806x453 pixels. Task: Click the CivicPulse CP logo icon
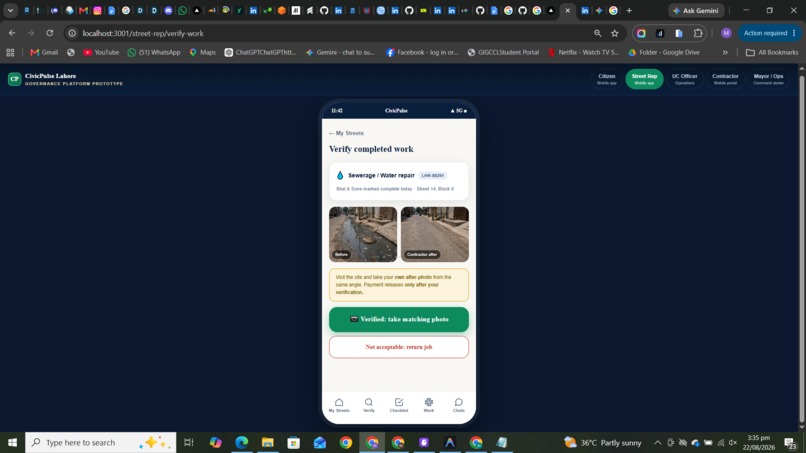click(x=14, y=79)
